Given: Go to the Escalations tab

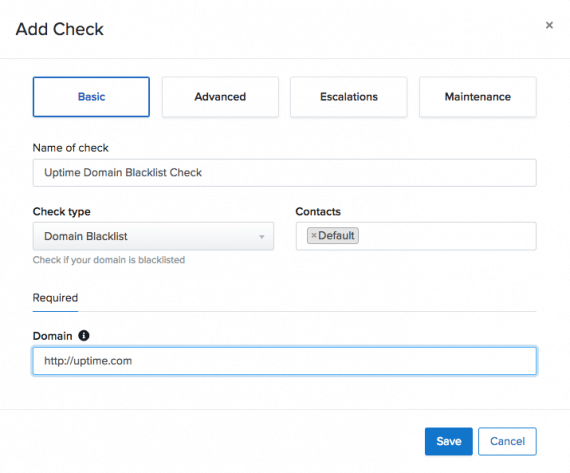Looking at the screenshot, I should pos(349,97).
